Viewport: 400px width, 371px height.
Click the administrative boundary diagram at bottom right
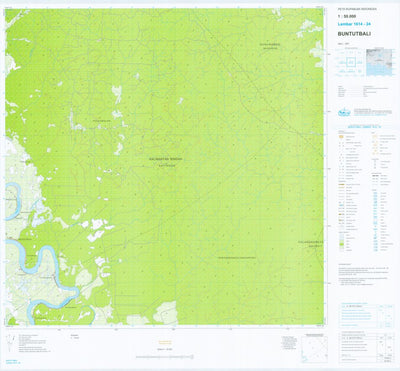314,349
